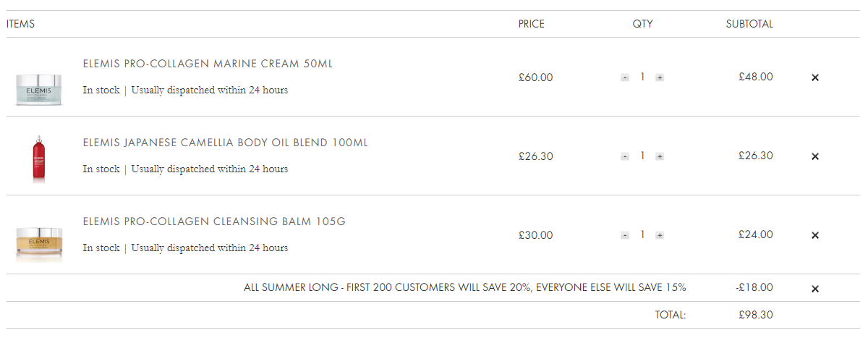Remove the summer discount offer
Image resolution: width=868 pixels, height=338 pixels.
pos(815,289)
